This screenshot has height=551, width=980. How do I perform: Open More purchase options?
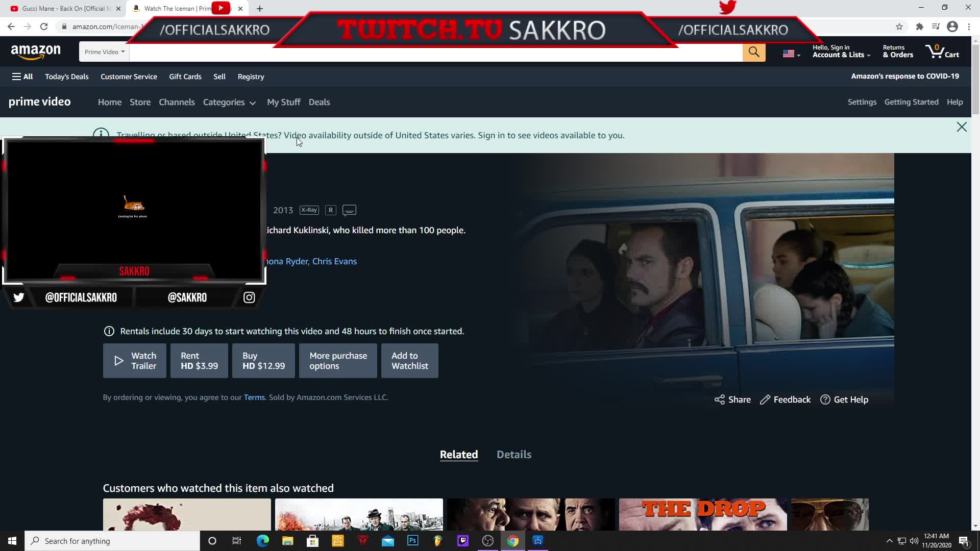(338, 361)
